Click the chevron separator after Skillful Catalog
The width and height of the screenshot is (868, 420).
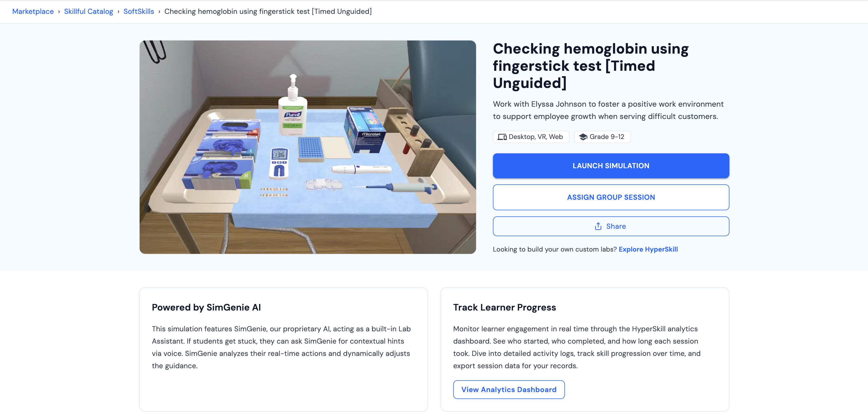(x=118, y=12)
